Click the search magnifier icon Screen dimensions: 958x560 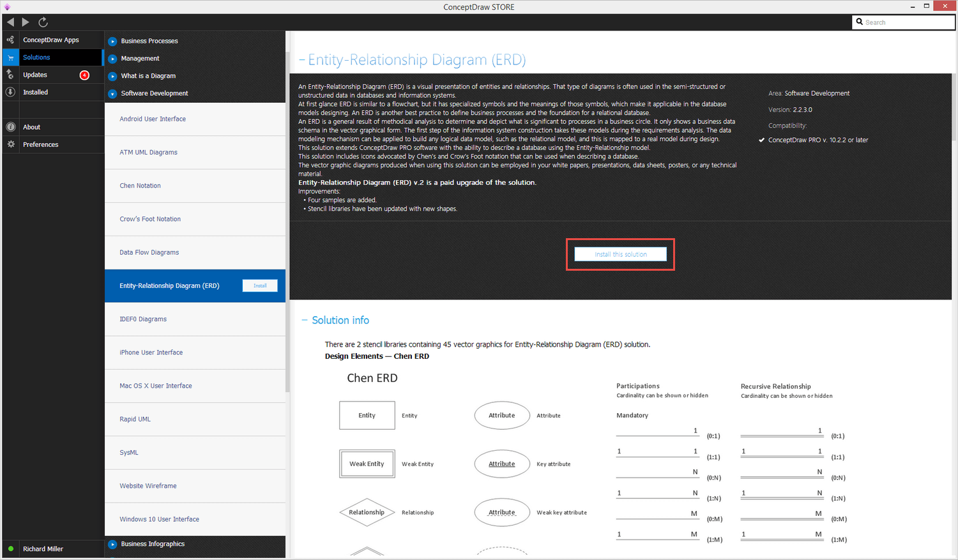(860, 22)
